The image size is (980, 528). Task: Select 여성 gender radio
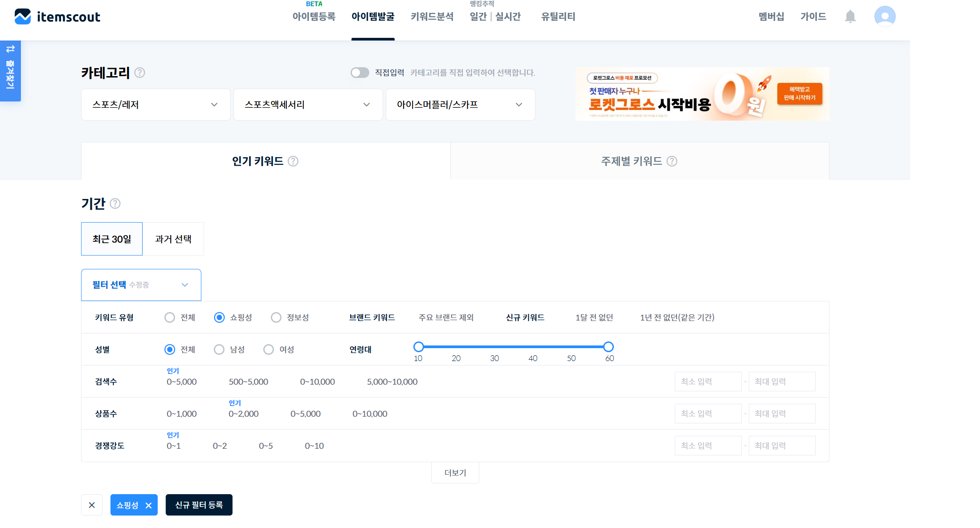click(269, 349)
